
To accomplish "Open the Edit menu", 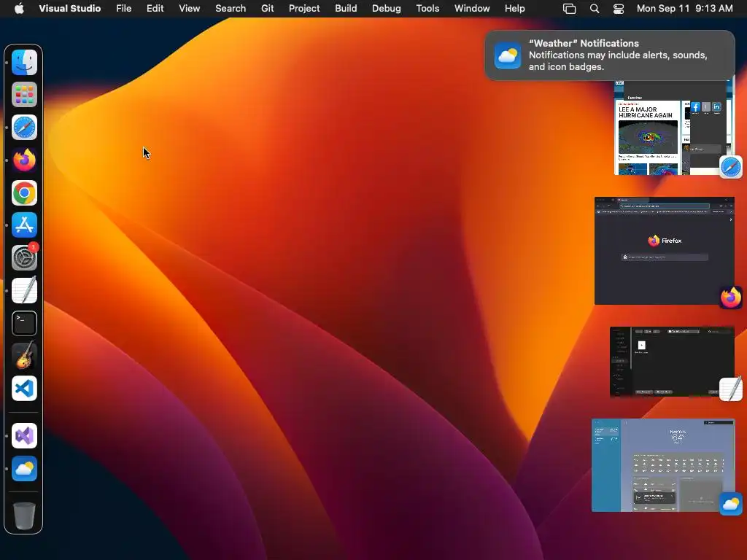I will [x=155, y=9].
